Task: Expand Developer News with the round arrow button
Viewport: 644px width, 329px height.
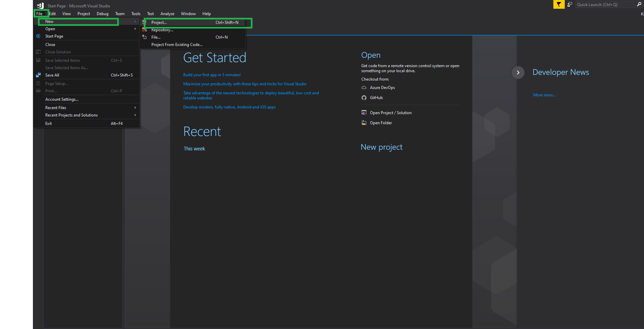Action: point(518,73)
